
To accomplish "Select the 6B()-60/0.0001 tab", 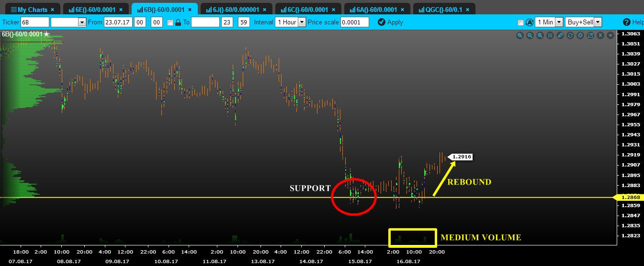I will (x=165, y=9).
